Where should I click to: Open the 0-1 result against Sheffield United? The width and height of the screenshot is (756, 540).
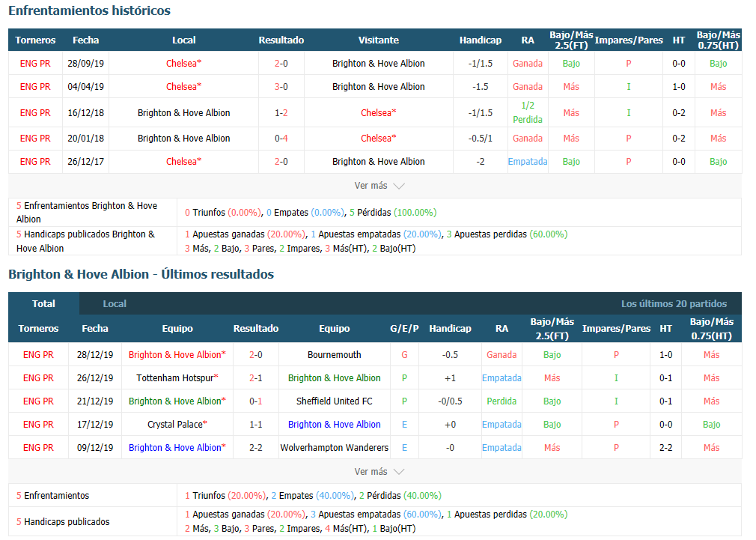[x=255, y=401]
